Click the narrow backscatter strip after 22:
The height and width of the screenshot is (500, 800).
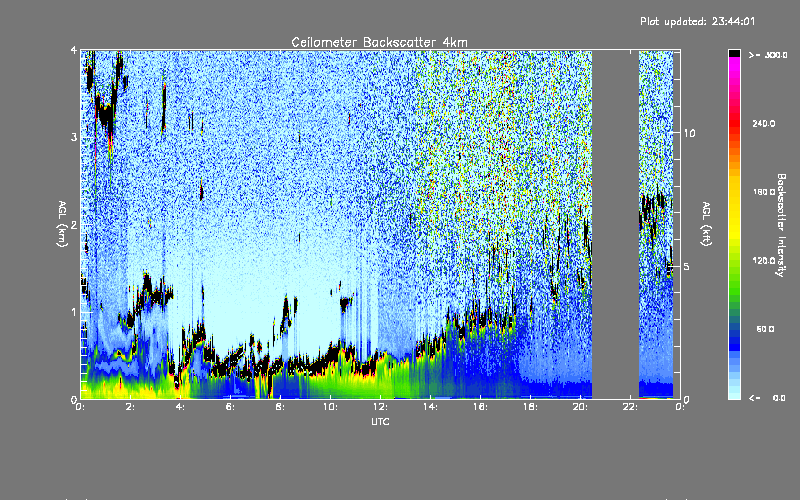pyautogui.click(x=656, y=224)
